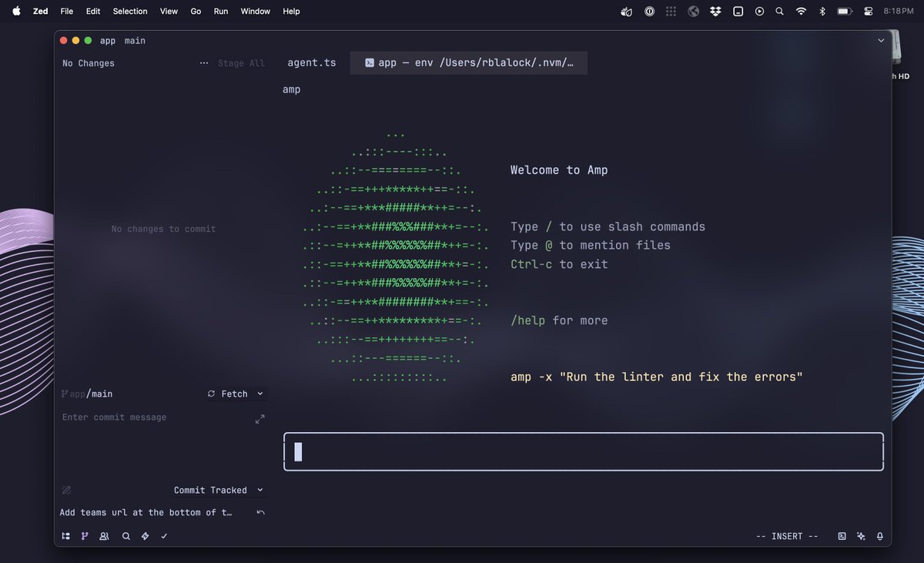Open the File menu

67,12
